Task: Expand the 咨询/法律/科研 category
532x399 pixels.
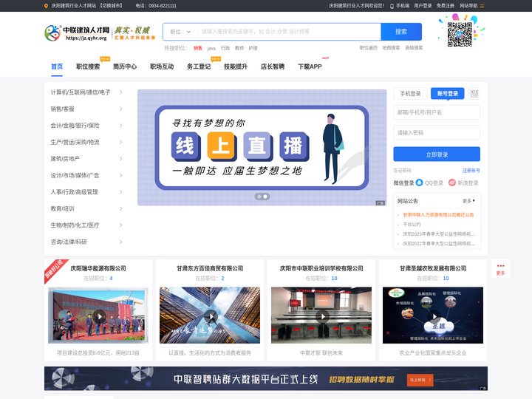Action: (x=120, y=242)
